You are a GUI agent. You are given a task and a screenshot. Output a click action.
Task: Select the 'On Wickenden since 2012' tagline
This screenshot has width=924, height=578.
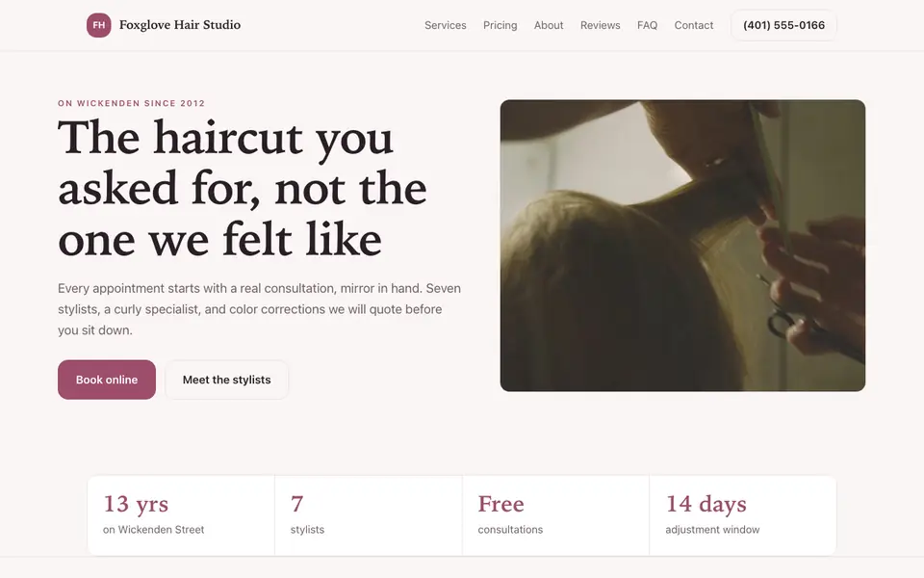pos(132,103)
